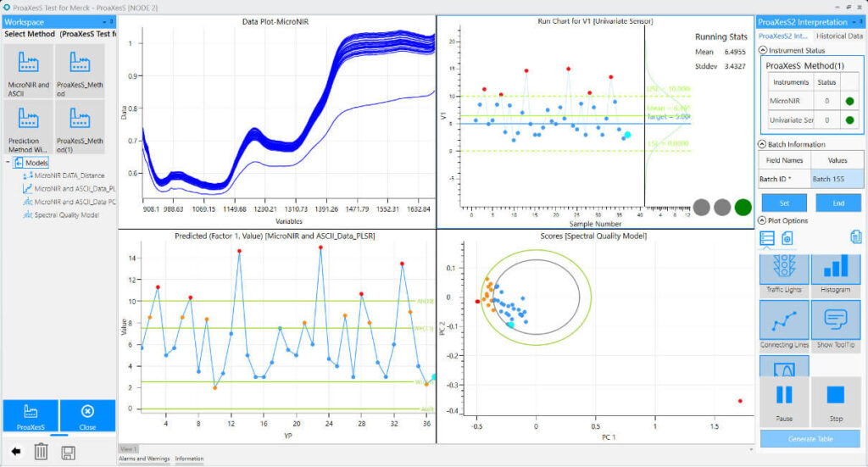The width and height of the screenshot is (868, 467).
Task: Open MicroNIR DATA_Distance model
Action: click(x=64, y=175)
